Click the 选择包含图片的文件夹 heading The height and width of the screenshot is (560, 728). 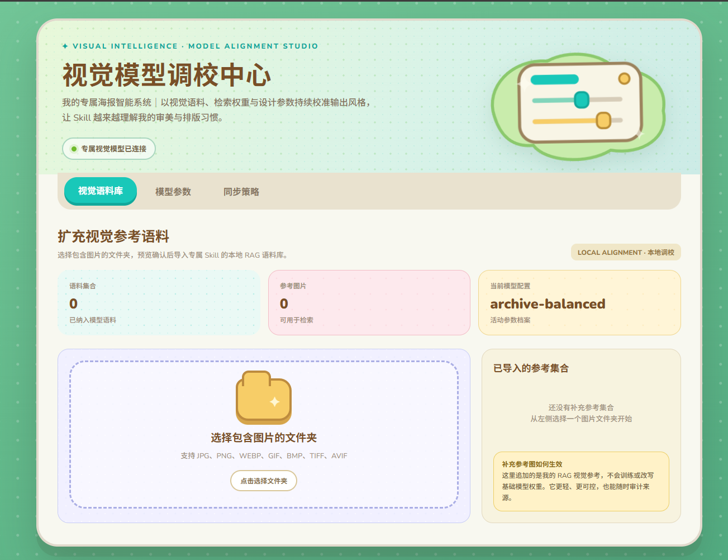point(264,438)
